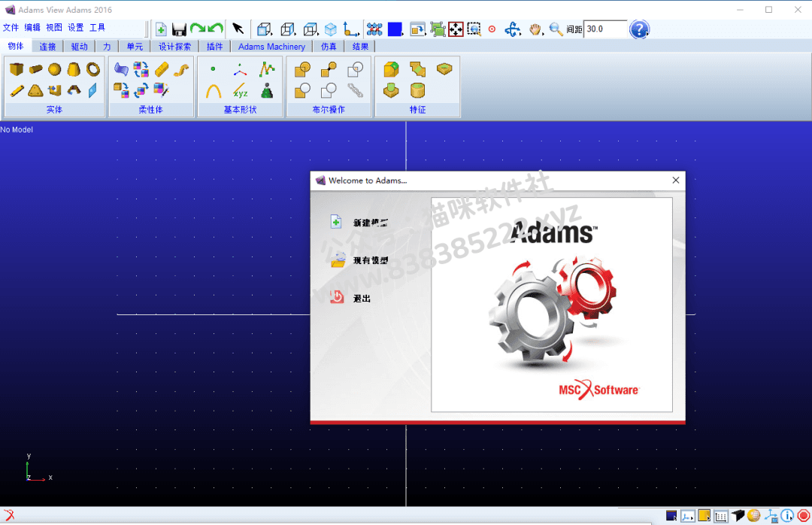Open the 编辑 menu
The image size is (812, 525).
32,28
